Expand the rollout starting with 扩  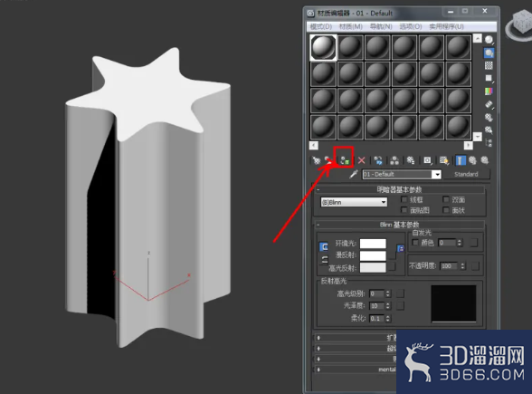(355, 338)
